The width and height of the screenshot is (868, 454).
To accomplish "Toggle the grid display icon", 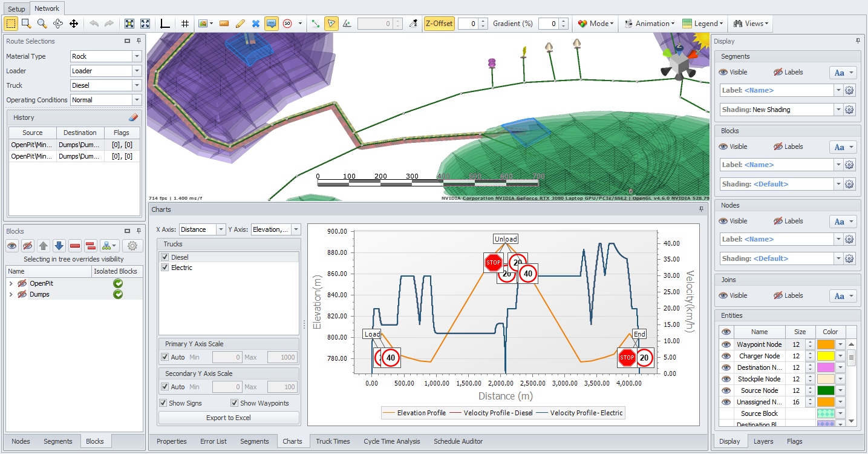I will [185, 24].
